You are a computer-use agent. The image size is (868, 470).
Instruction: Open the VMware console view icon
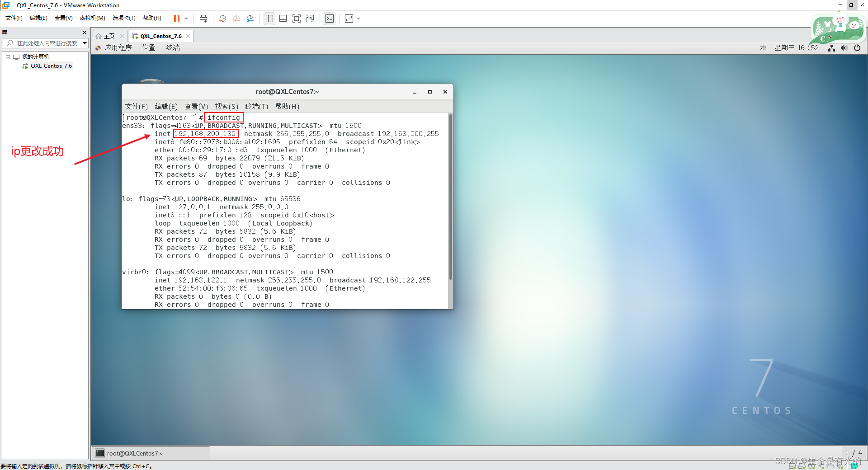tap(330, 19)
